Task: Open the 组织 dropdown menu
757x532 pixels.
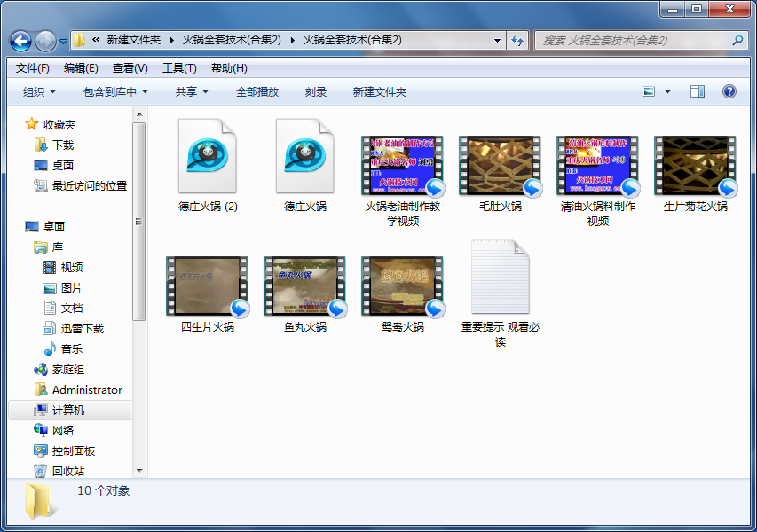Action: point(39,91)
